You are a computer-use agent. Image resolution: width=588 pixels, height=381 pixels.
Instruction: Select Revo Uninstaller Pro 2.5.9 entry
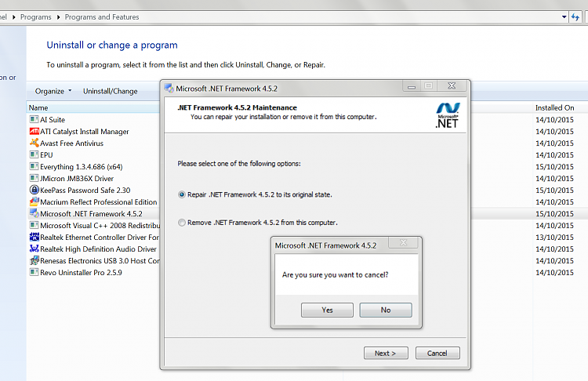81,273
